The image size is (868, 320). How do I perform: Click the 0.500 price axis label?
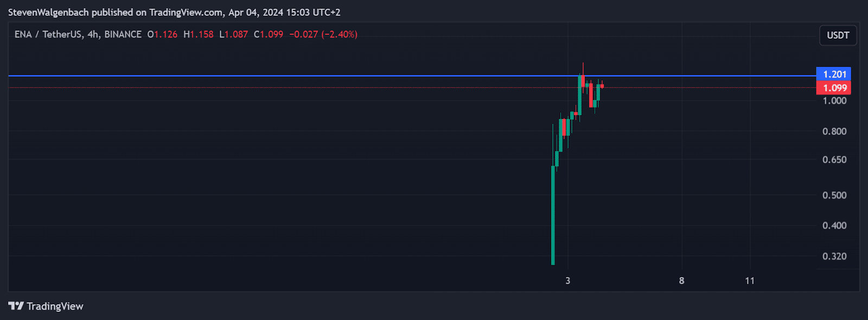[834, 195]
